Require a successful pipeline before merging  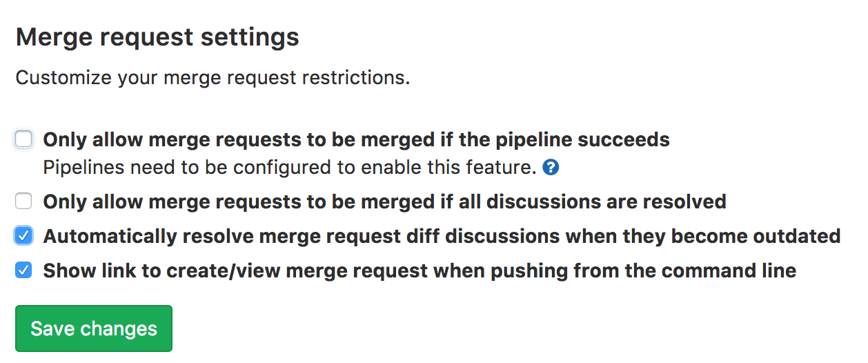click(24, 140)
